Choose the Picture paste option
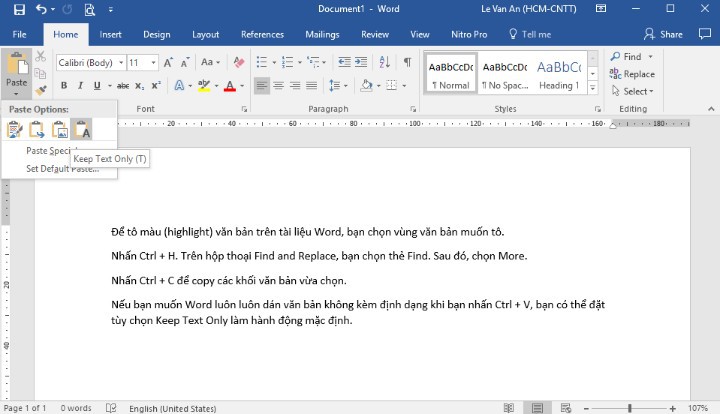The width and height of the screenshot is (720, 414). [x=59, y=129]
